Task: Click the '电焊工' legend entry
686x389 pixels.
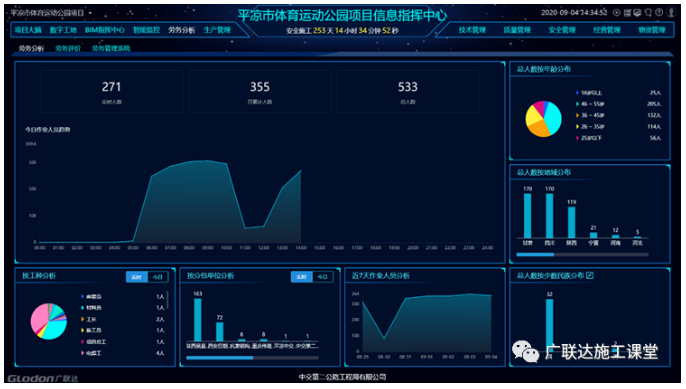Action: point(94,353)
